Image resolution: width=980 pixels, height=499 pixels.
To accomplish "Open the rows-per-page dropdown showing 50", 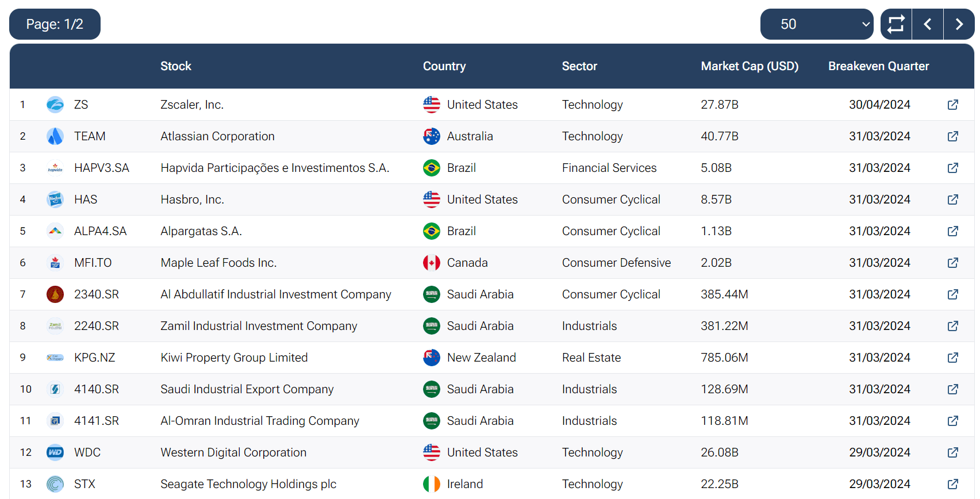I will (817, 24).
